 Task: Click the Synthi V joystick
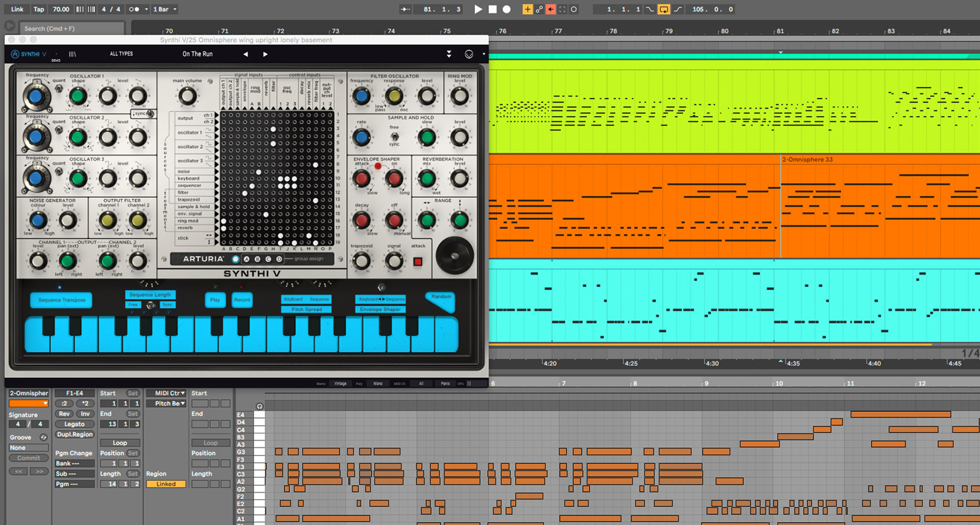[454, 256]
